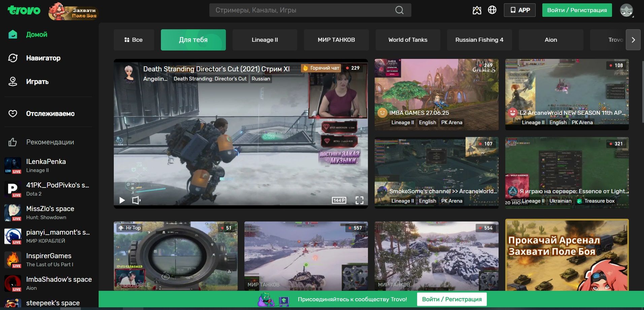
Task: Open 41PK_PodPivko's channel avatar
Action: [x=13, y=189]
